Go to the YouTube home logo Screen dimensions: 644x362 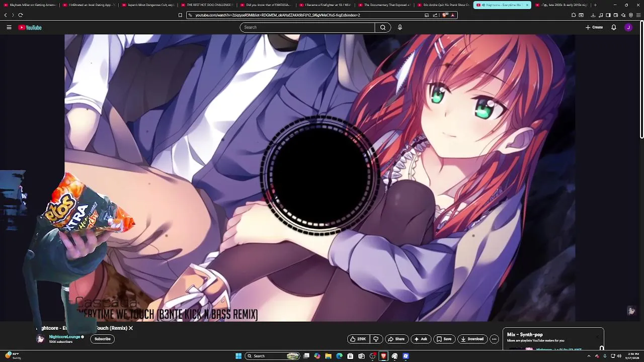[x=30, y=27]
